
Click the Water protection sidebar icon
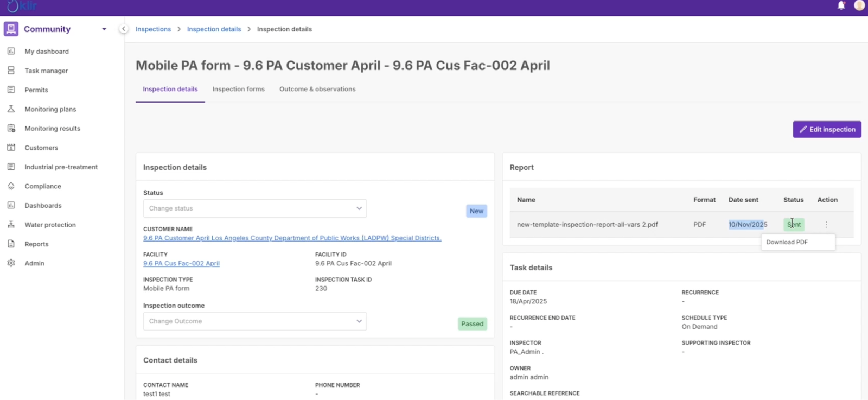[x=11, y=225]
